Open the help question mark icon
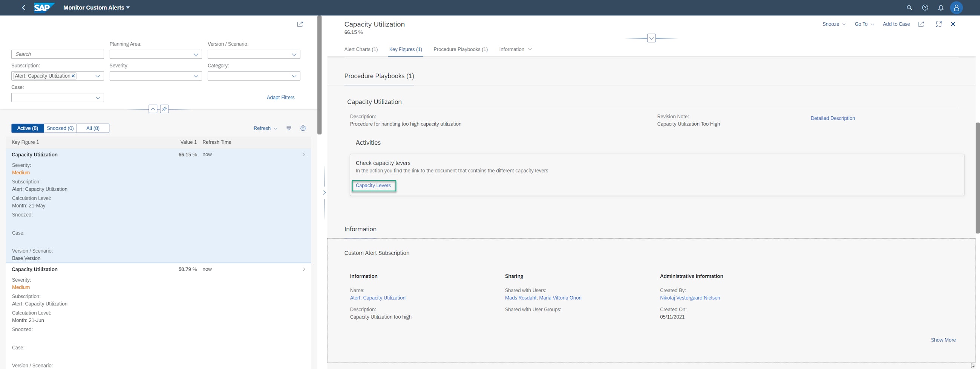Viewport: 980px width, 369px height. point(925,8)
